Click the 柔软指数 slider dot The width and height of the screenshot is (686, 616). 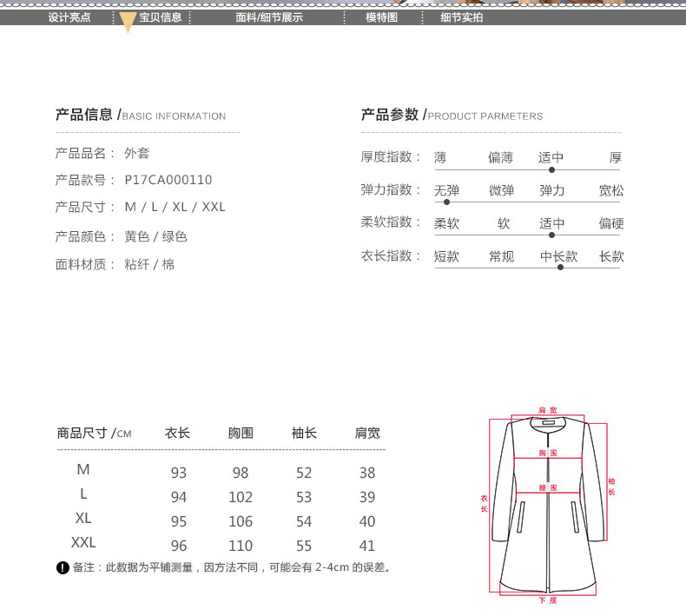tap(551, 235)
